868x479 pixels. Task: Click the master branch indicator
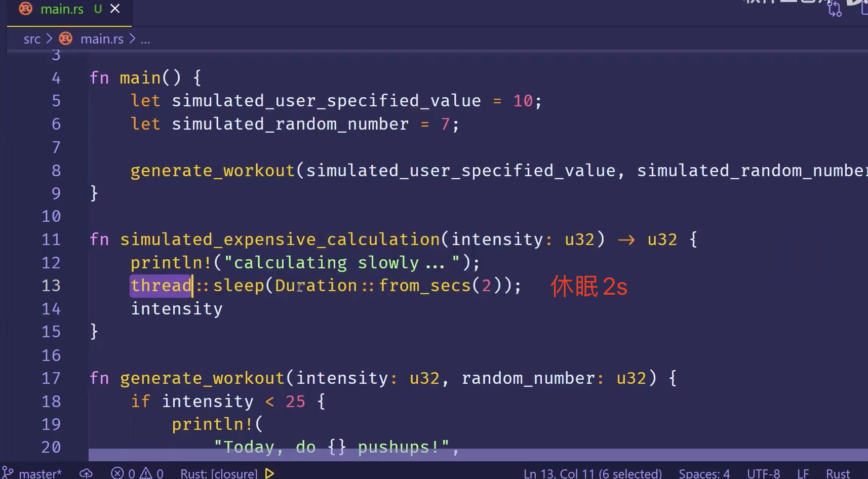pos(40,473)
